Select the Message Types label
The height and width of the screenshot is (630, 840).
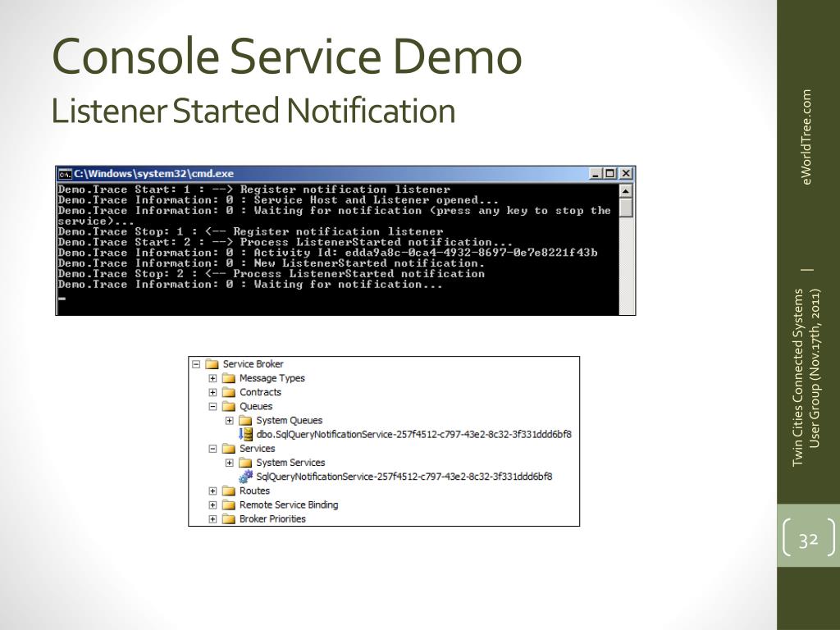[x=272, y=378]
